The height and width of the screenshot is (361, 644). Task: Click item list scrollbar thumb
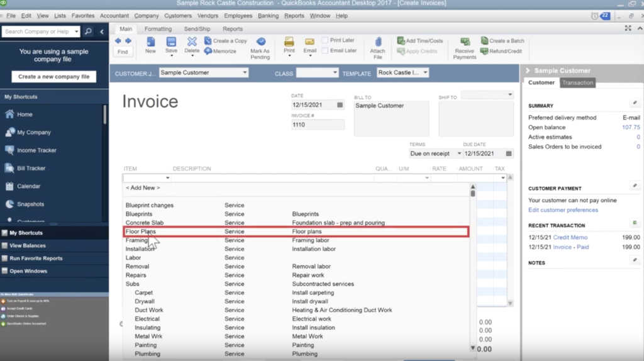pos(473,193)
